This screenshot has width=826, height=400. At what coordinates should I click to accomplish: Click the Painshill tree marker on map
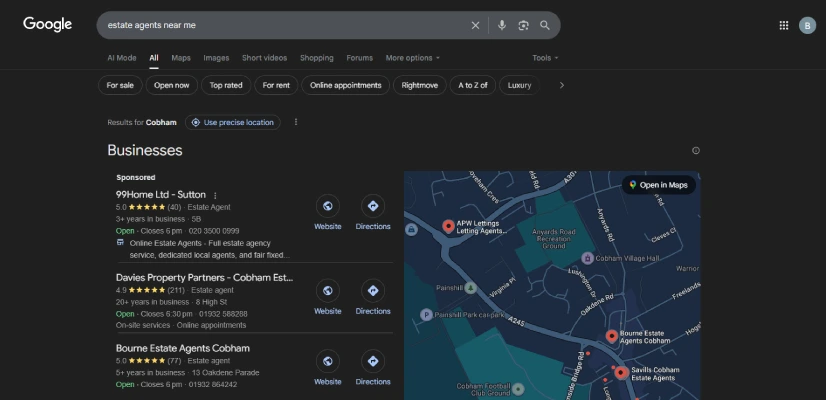click(470, 288)
